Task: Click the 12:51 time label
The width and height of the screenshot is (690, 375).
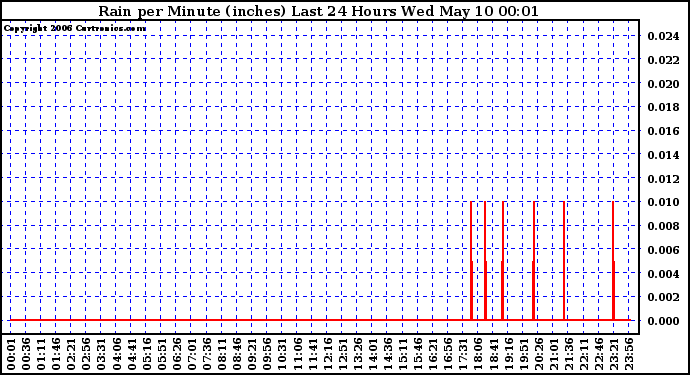Action: pos(342,354)
